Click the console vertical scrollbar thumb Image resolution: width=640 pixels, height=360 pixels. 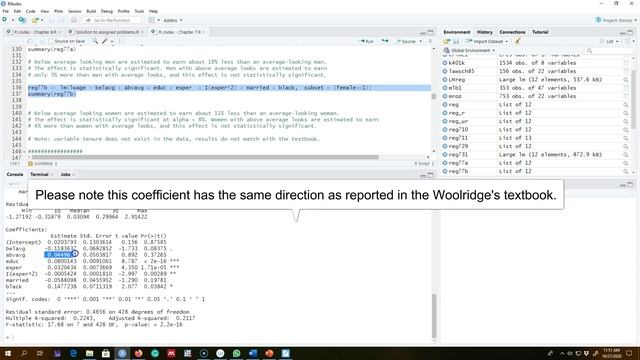[x=434, y=316]
